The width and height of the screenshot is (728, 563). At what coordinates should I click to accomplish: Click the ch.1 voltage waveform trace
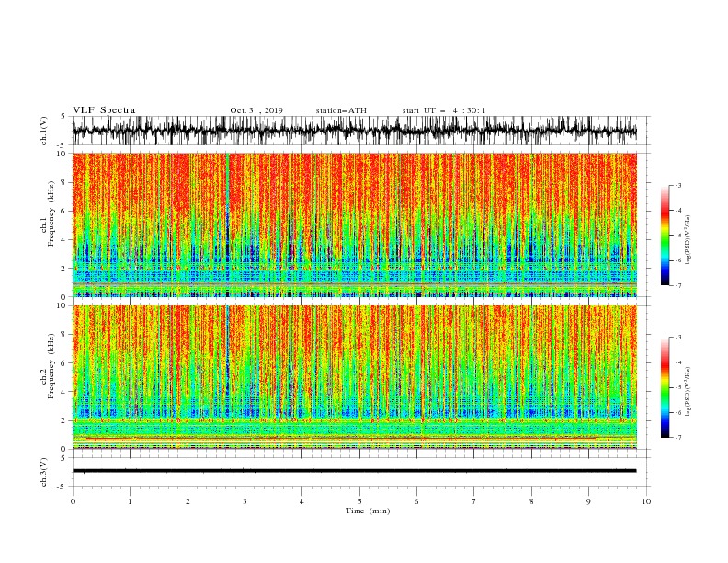tap(354, 131)
